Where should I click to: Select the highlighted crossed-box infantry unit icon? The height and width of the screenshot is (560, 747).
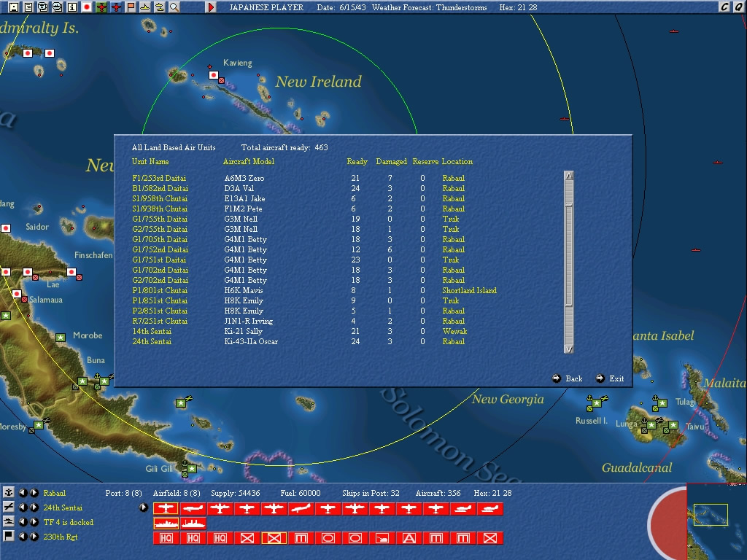[x=274, y=538]
